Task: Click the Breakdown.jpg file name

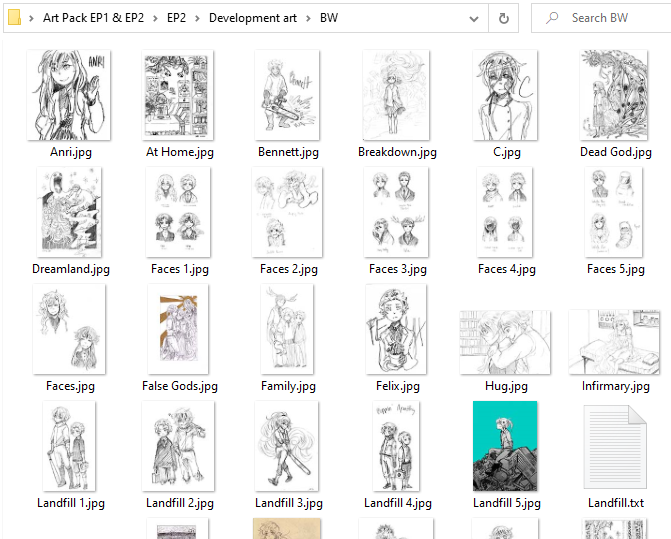Action: tap(398, 152)
